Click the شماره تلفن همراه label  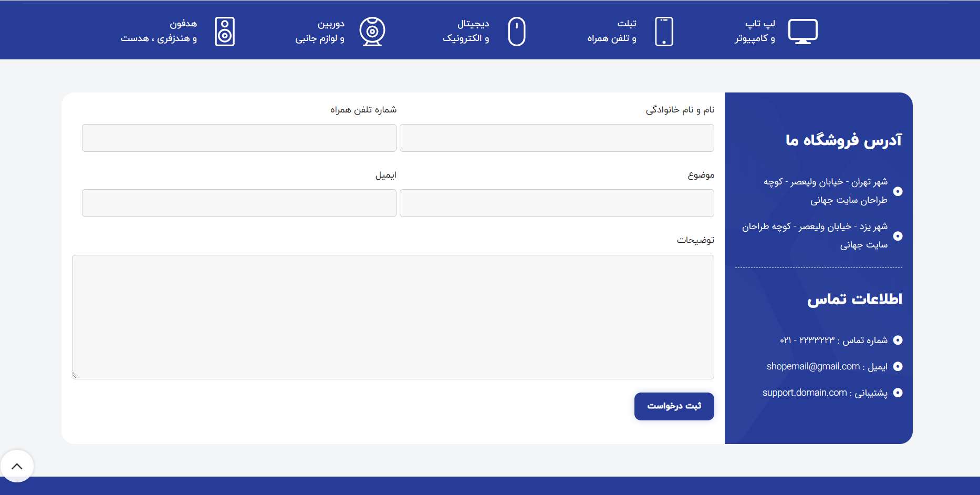click(363, 110)
